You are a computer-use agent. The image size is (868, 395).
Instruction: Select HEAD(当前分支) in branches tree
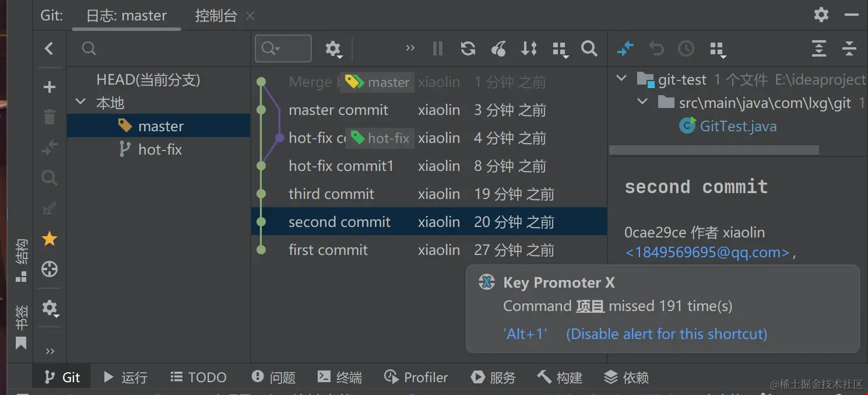click(x=148, y=80)
